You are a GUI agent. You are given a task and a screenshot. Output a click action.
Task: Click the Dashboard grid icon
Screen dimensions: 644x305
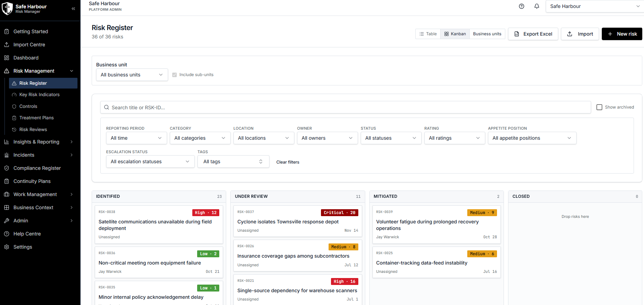[x=7, y=58]
